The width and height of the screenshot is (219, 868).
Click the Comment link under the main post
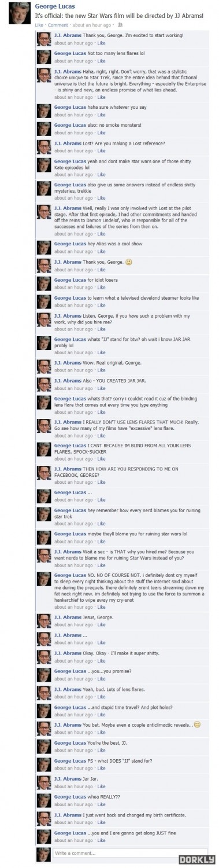click(57, 26)
